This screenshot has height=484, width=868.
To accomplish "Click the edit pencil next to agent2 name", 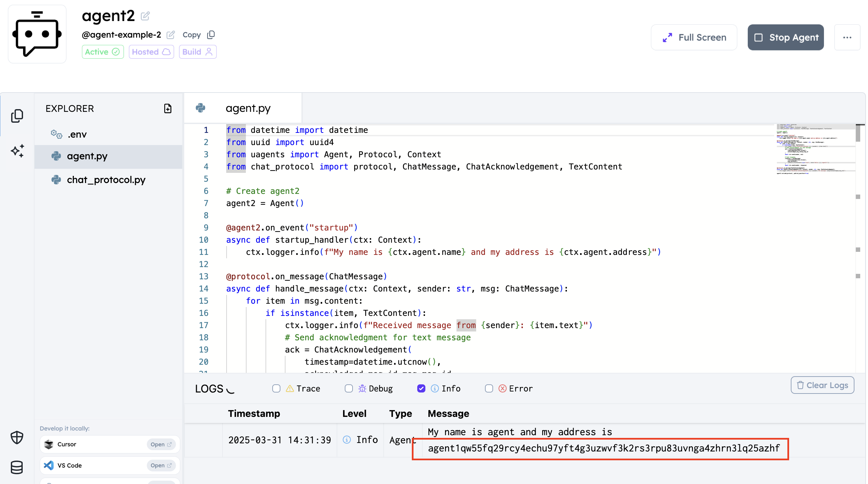I will 145,16.
